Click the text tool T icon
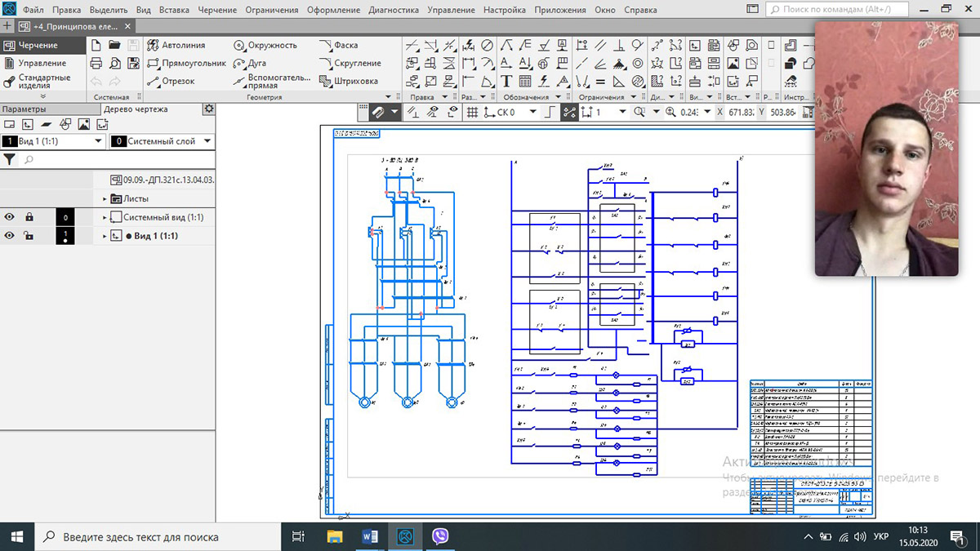Viewport: 980px width, 551px height. click(x=506, y=81)
